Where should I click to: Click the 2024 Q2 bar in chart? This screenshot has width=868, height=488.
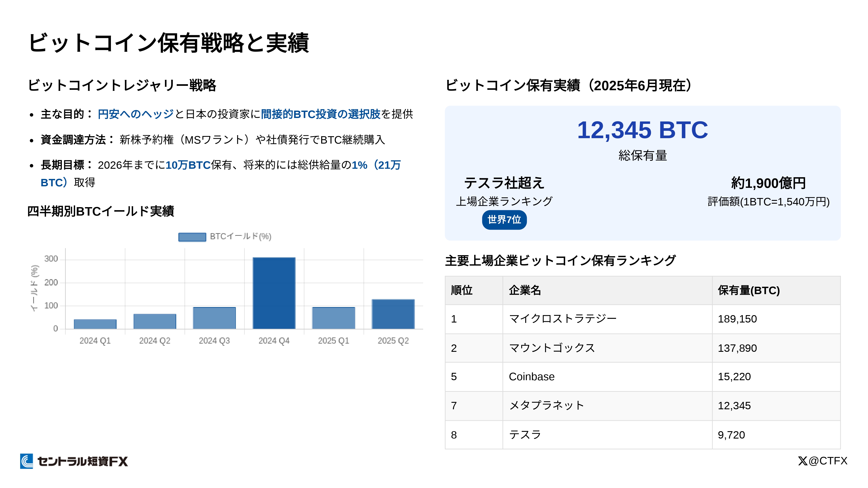click(155, 321)
